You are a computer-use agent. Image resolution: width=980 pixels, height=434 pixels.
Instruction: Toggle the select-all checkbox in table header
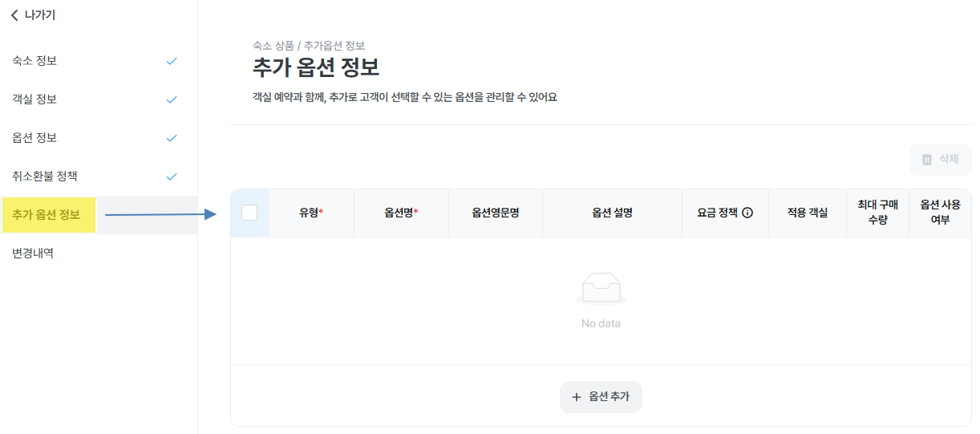click(249, 213)
